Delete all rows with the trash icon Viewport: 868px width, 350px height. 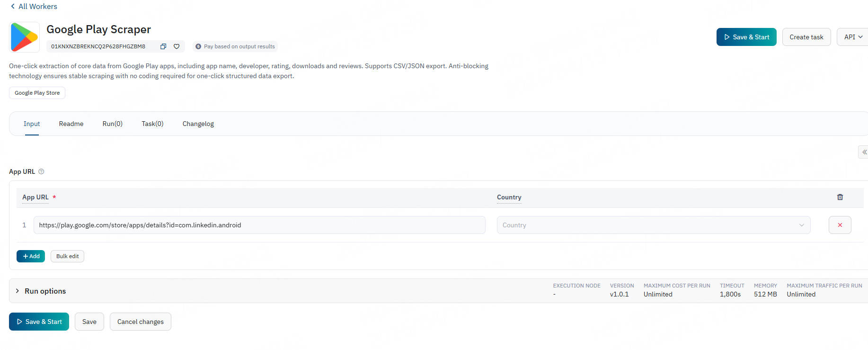coord(840,197)
